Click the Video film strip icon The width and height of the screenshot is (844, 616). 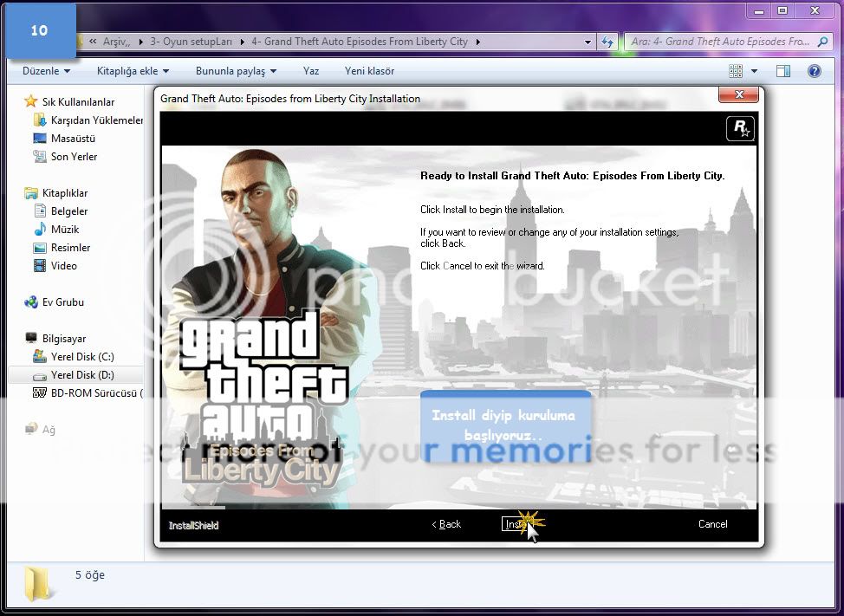[39, 265]
